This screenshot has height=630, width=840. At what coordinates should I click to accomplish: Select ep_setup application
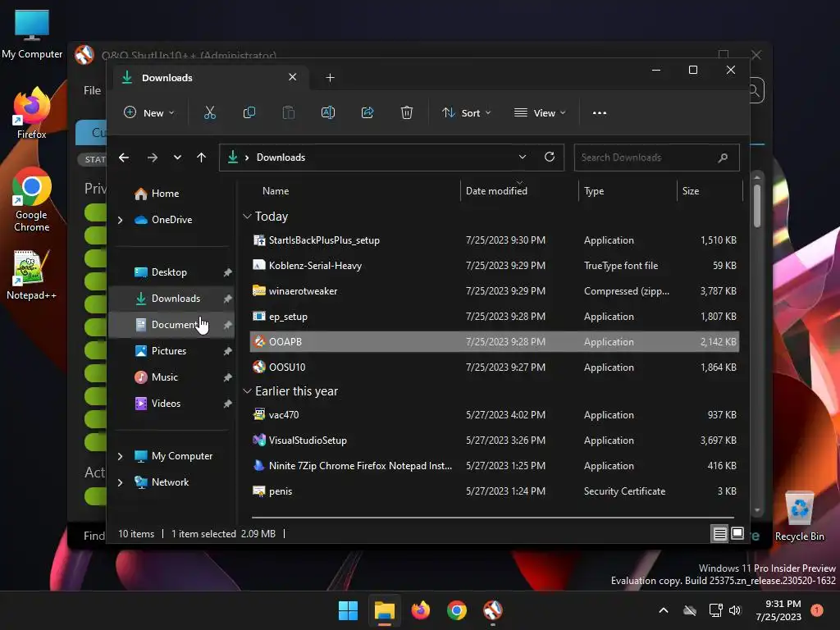click(x=495, y=316)
